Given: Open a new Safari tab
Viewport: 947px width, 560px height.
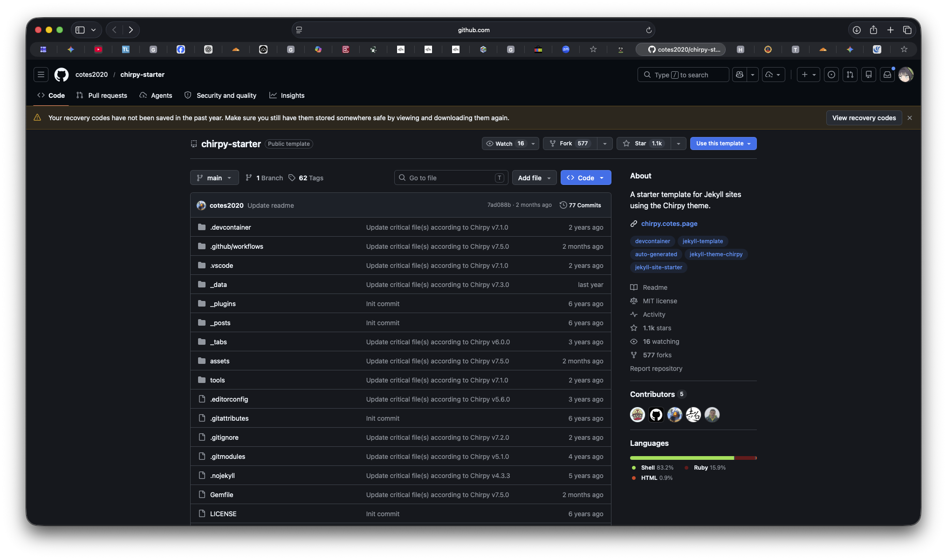Looking at the screenshot, I should (890, 30).
